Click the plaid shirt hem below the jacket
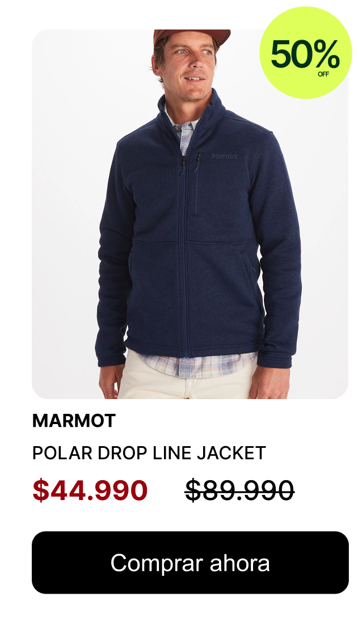Viewport: 358px width, 644px height. (197, 365)
